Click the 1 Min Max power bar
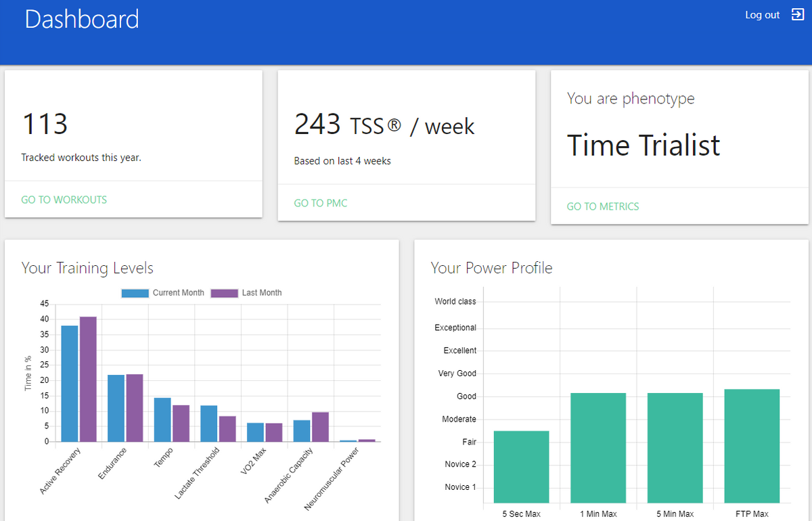812x521 pixels. [x=598, y=448]
